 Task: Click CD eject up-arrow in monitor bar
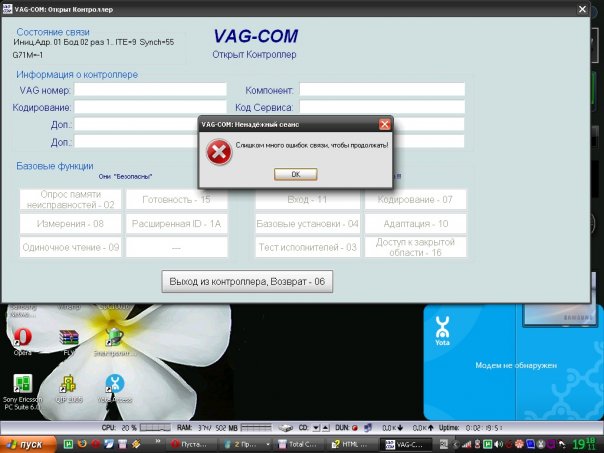point(325,428)
